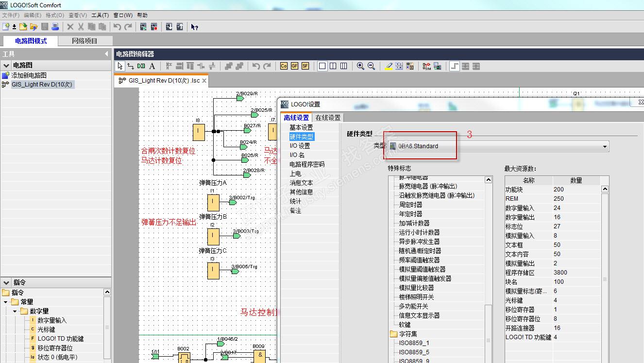Collapse the 数字量 folder
The height and width of the screenshot is (363, 644).
click(15, 311)
